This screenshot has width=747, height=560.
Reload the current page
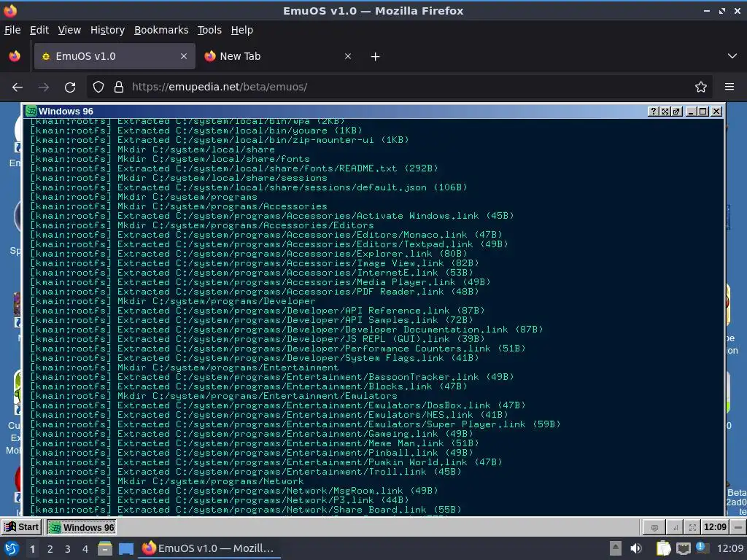(x=70, y=87)
